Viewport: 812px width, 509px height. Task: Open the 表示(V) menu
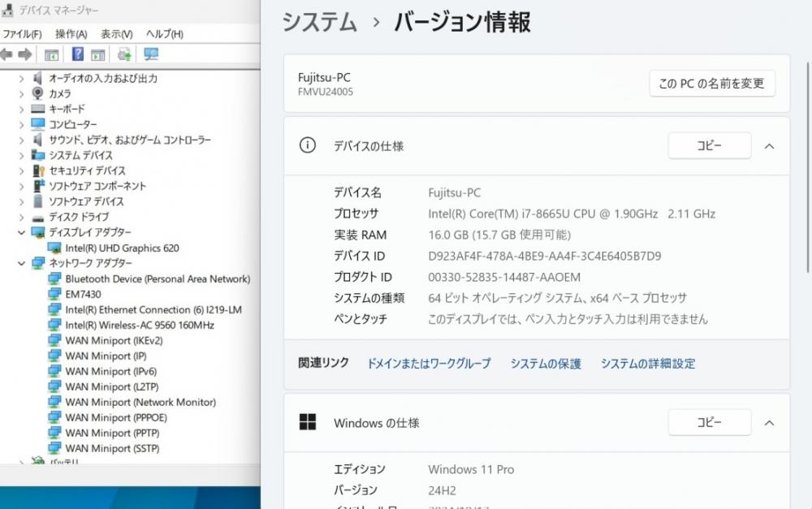116,34
